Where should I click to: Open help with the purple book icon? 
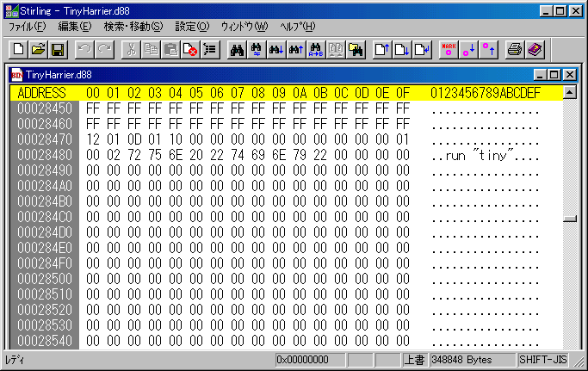click(535, 50)
